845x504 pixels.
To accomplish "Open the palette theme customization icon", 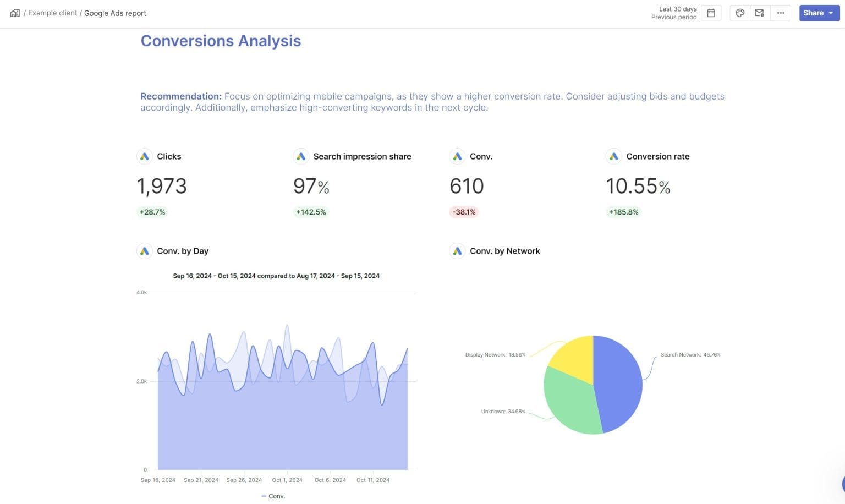I will tap(740, 13).
